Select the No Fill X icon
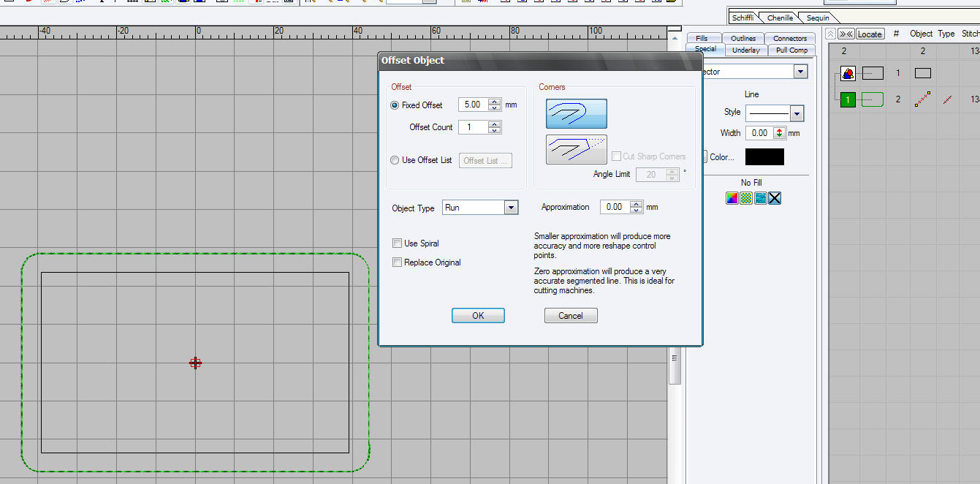The height and width of the screenshot is (484, 980). point(775,198)
